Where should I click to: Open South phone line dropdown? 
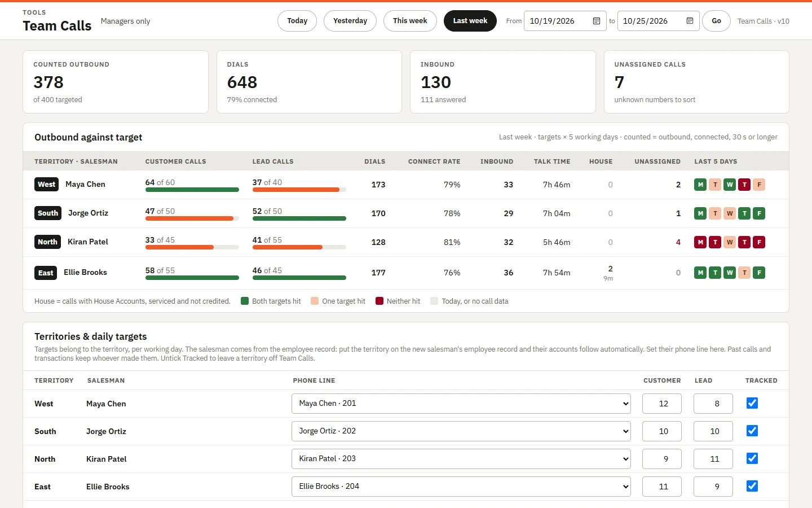click(461, 431)
